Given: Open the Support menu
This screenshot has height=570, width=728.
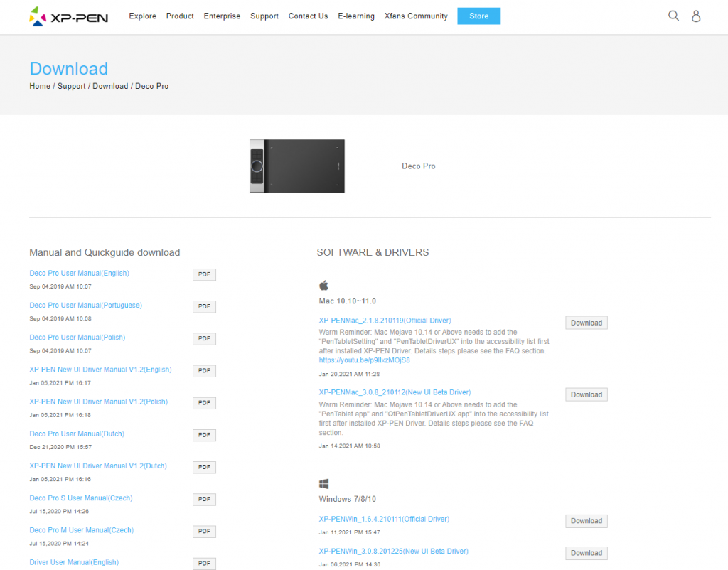Looking at the screenshot, I should (264, 16).
